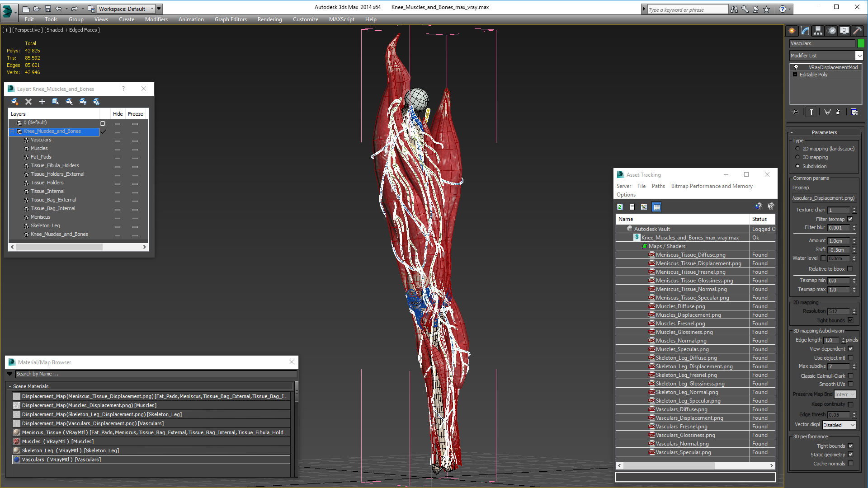Click the Status column header
This screenshot has width=868, height=488.
pos(762,219)
